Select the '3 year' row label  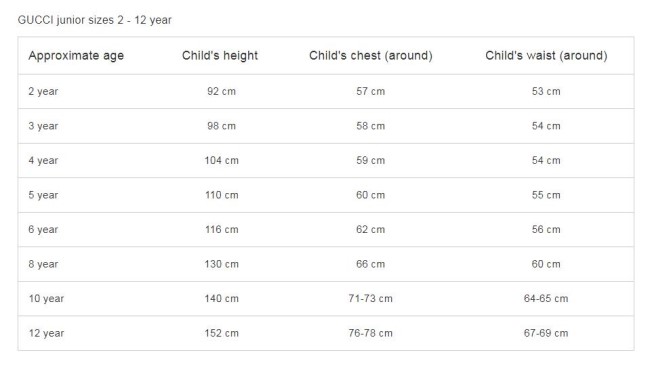(x=43, y=126)
